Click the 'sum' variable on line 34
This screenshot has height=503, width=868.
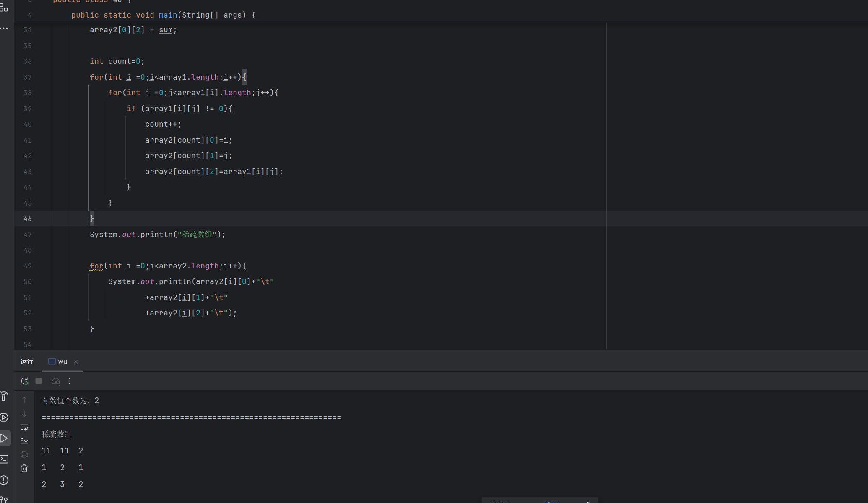tap(166, 30)
